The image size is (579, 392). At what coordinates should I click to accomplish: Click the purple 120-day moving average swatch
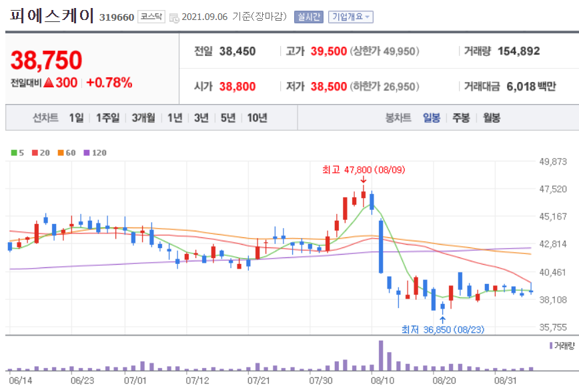87,153
